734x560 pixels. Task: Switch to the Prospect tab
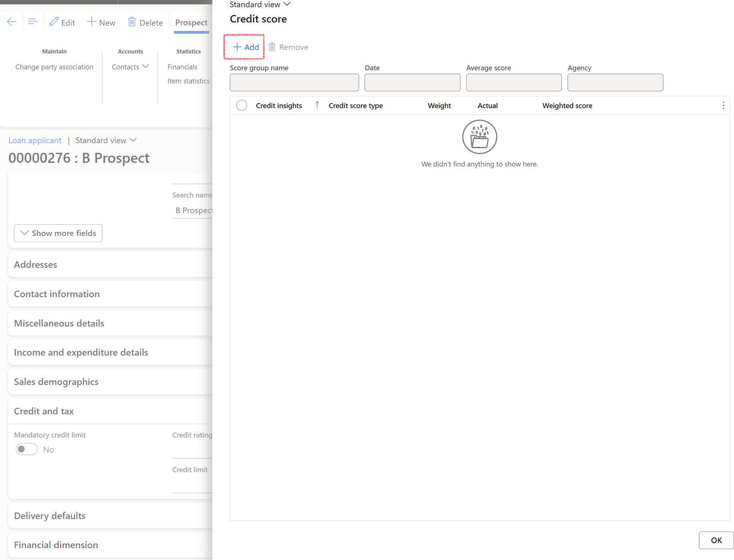(x=191, y=23)
